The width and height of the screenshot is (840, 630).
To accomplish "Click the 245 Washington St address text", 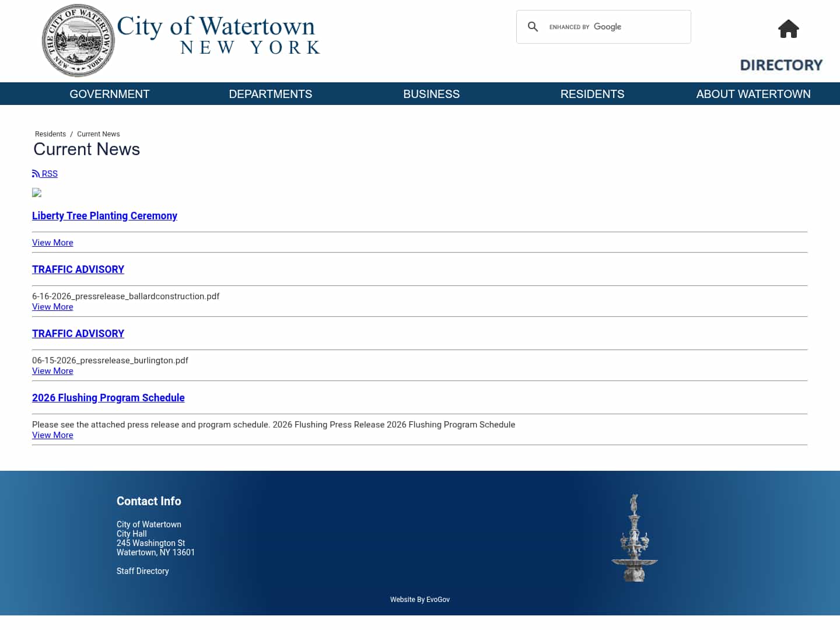I will pyautogui.click(x=150, y=543).
